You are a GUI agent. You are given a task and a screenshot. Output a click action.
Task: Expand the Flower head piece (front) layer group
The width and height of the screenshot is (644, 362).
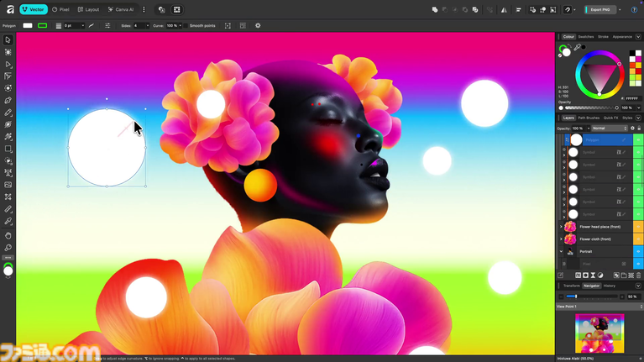click(x=562, y=227)
